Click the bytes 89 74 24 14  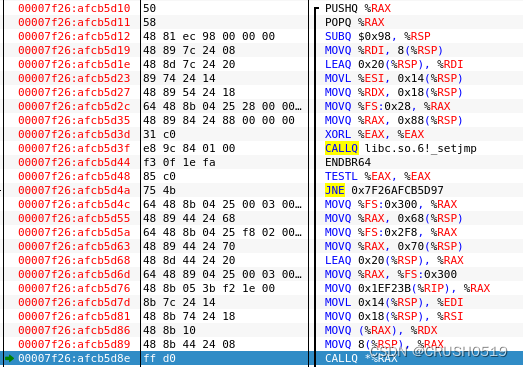point(179,78)
